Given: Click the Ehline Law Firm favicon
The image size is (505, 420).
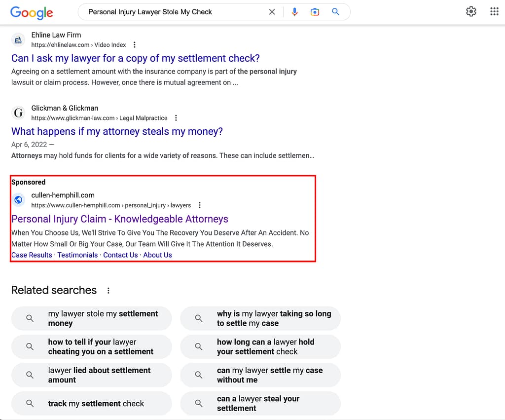Looking at the screenshot, I should (18, 40).
